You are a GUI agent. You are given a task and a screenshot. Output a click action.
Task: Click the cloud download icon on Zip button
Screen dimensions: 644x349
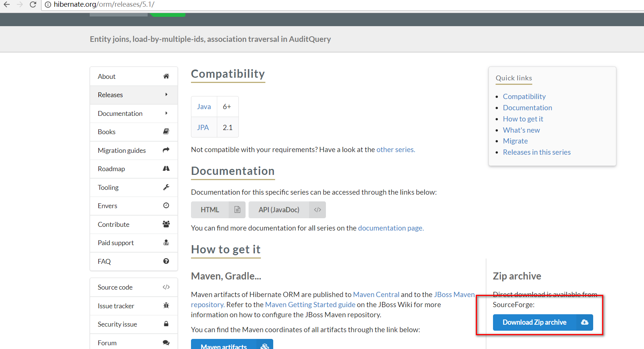(585, 322)
